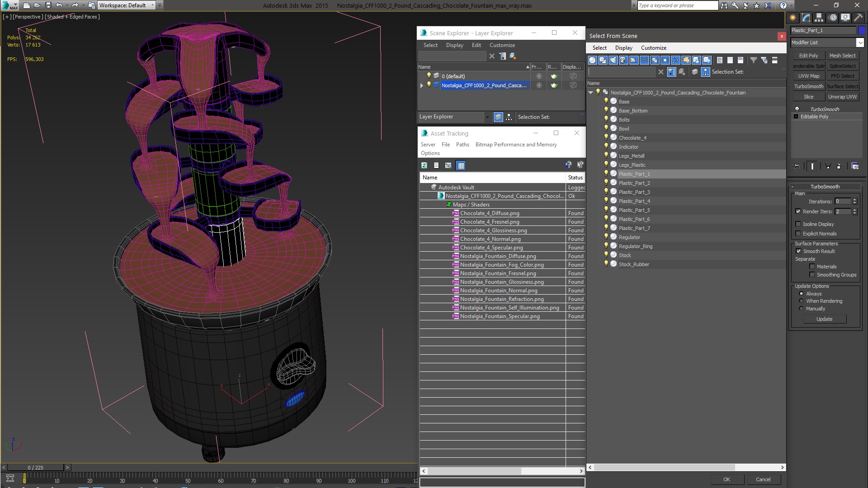
Task: Click OK button in Select From Scene
Action: (726, 479)
